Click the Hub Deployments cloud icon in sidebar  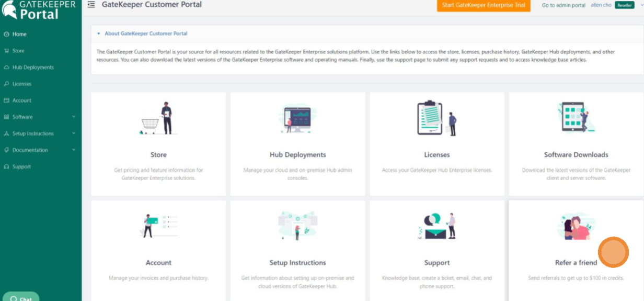7,68
